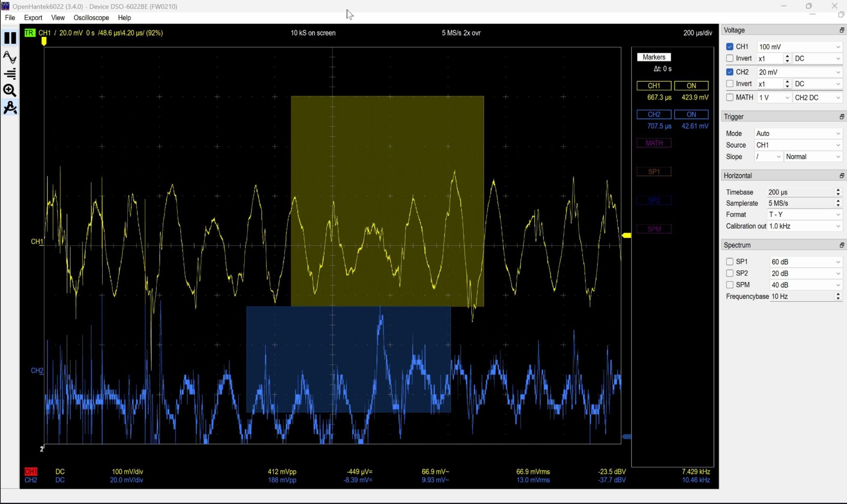
Task: Click the yellow CH1 marker button
Action: [x=654, y=86]
